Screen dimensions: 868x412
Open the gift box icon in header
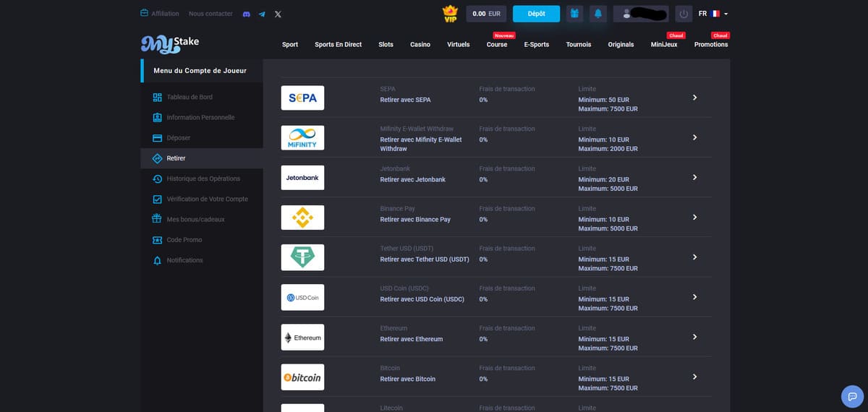tap(574, 14)
